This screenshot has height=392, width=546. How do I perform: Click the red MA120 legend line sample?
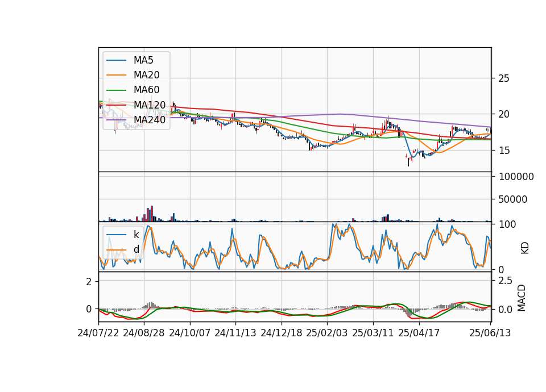[116, 105]
